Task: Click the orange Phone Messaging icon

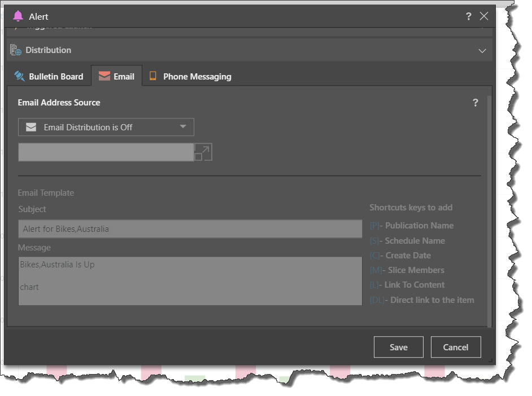Action: 152,76
